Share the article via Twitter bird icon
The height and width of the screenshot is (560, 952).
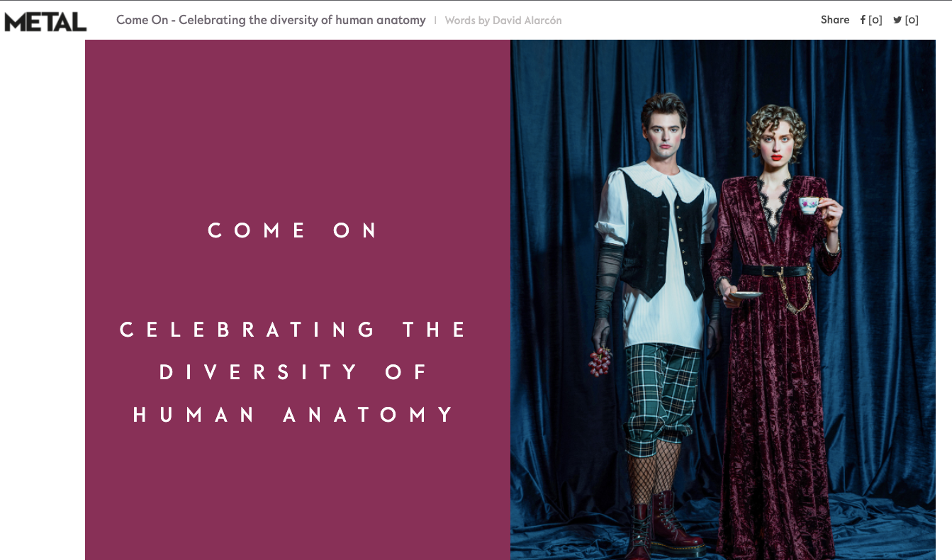897,20
